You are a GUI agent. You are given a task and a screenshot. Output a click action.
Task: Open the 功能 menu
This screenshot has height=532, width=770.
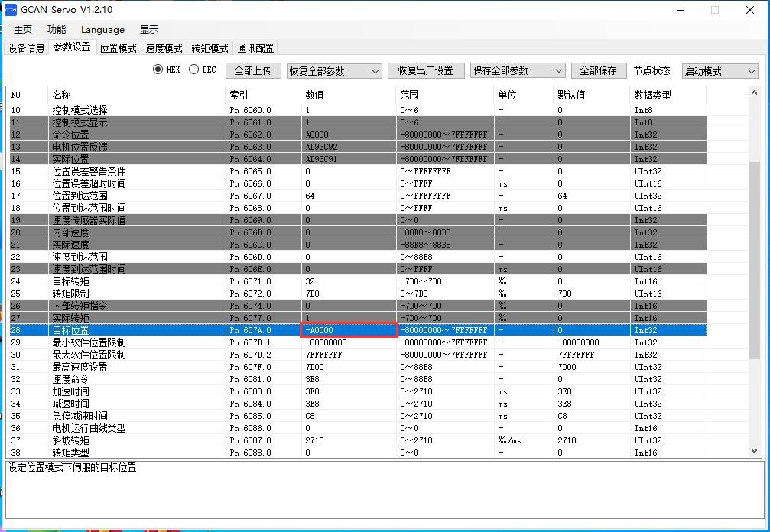(57, 29)
